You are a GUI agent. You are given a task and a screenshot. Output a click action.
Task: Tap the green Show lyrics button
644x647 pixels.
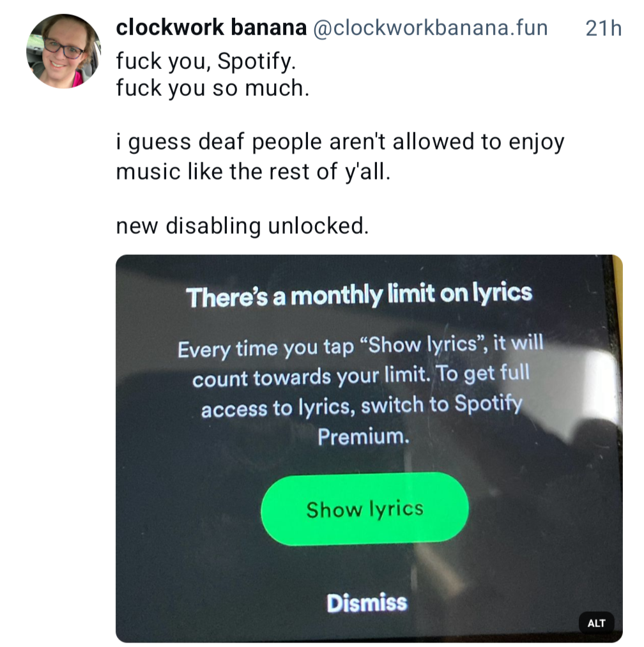coord(365,509)
